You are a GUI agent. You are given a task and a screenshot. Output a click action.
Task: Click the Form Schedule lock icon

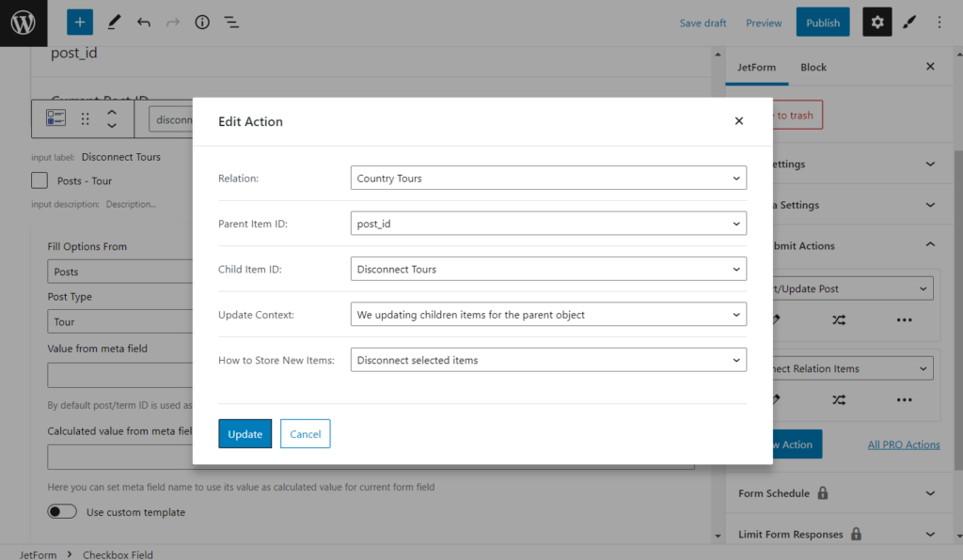[823, 492]
